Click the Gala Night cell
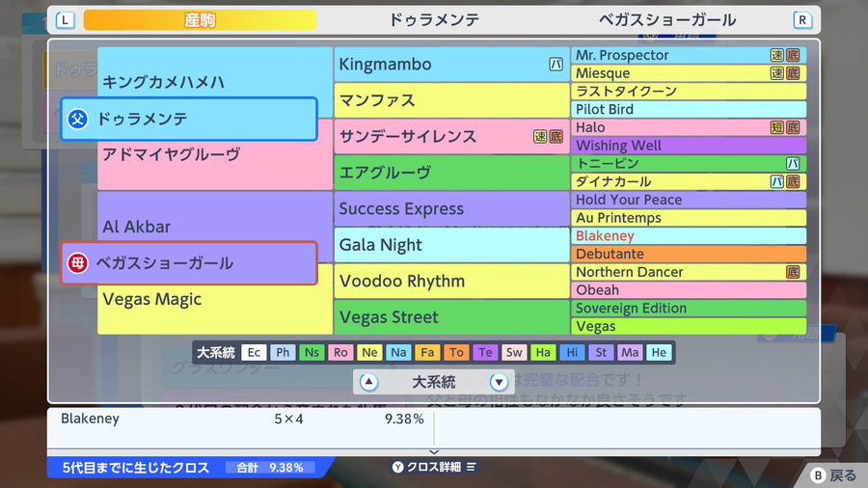868x488 pixels. click(x=451, y=245)
